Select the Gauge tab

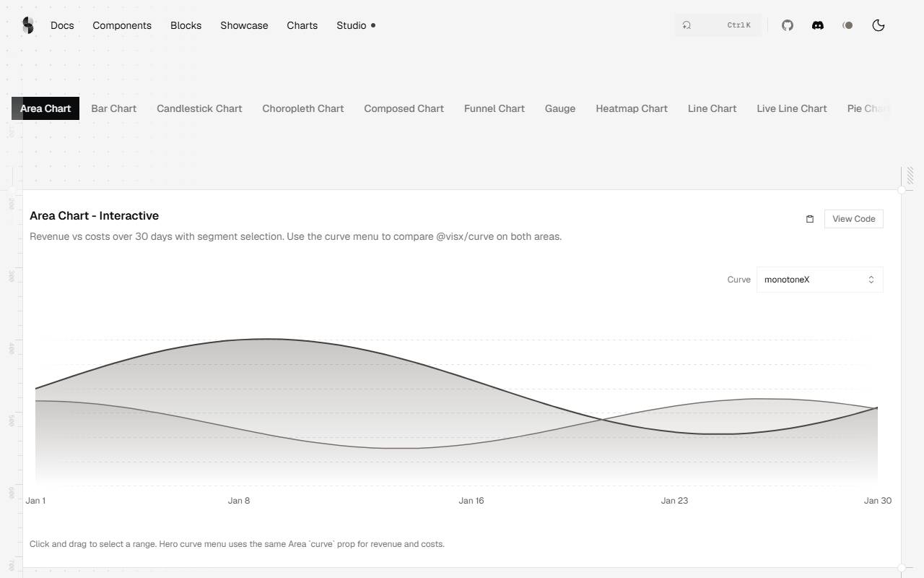(x=560, y=108)
